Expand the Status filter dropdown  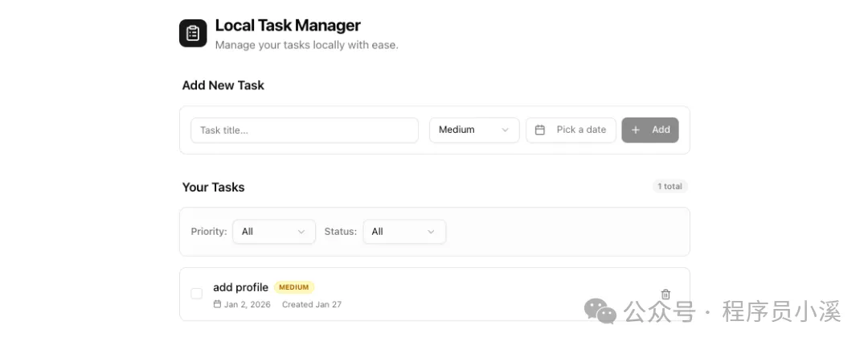(x=403, y=232)
